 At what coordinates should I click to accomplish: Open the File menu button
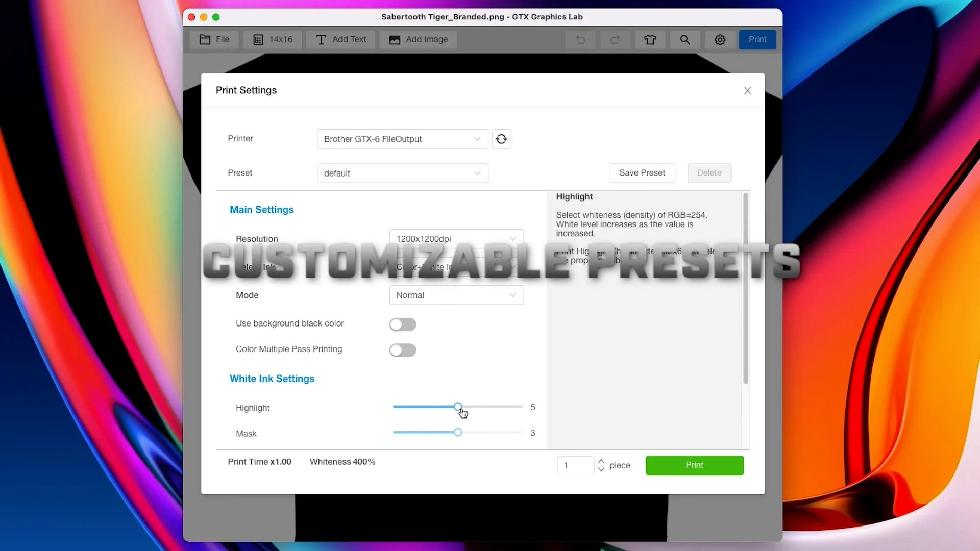tap(214, 39)
